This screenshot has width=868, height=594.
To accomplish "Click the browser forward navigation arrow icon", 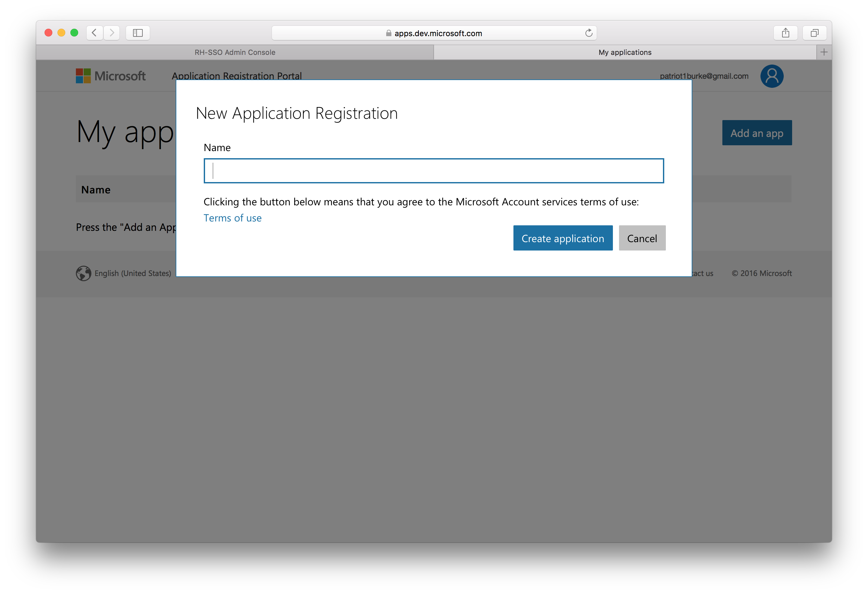I will [x=112, y=32].
